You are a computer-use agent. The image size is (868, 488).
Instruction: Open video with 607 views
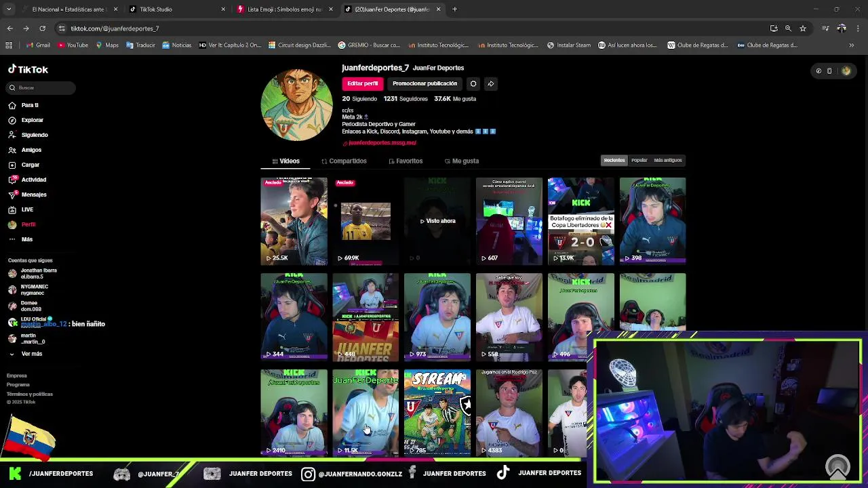509,221
